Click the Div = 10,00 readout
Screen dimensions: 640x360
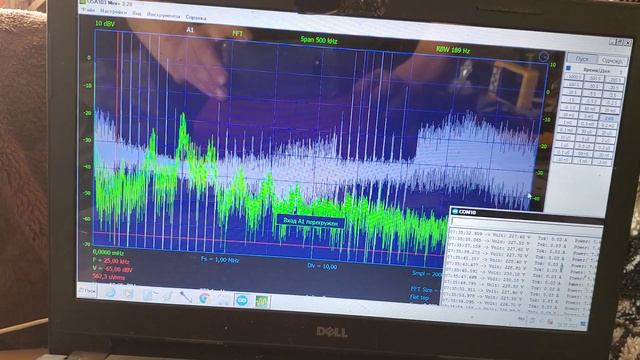click(x=322, y=266)
